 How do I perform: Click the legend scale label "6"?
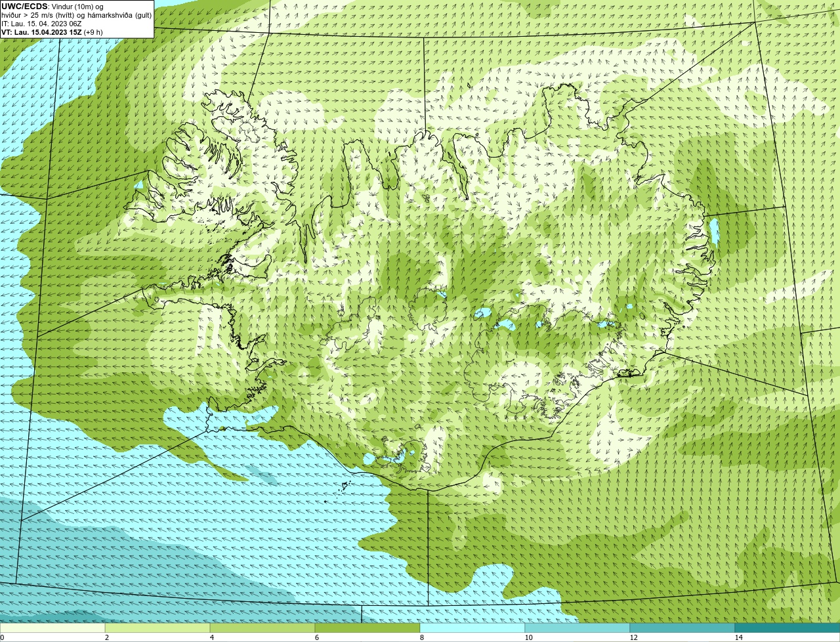(316, 637)
